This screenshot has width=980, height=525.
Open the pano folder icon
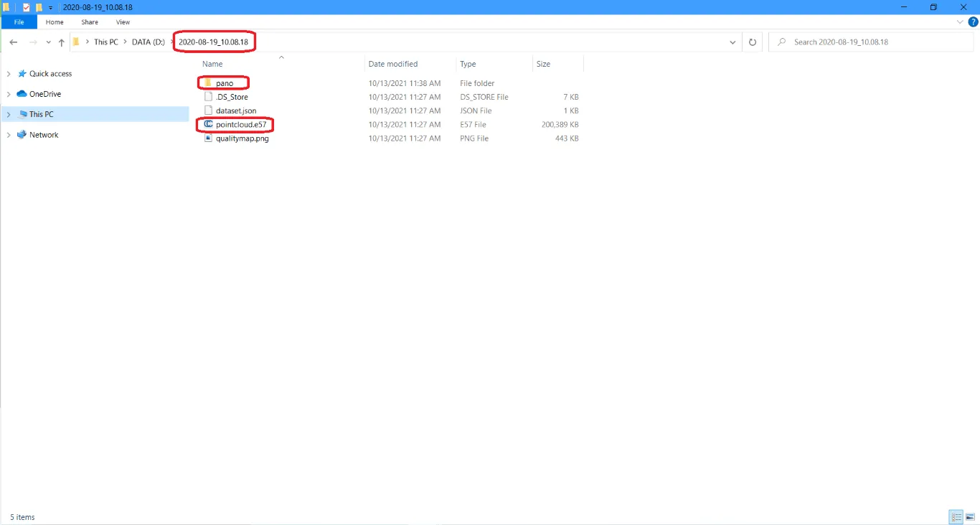[x=209, y=83]
